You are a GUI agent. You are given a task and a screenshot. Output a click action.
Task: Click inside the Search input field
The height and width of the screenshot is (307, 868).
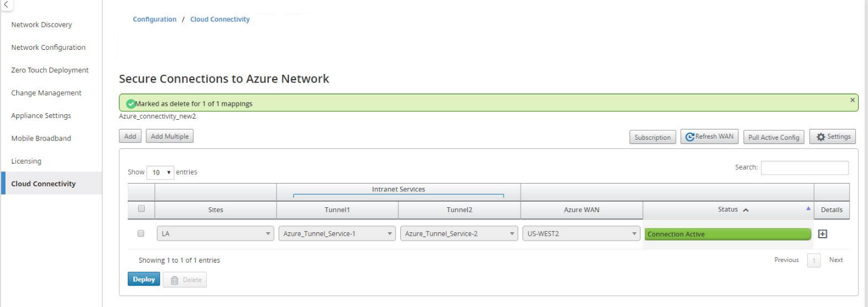(x=805, y=168)
